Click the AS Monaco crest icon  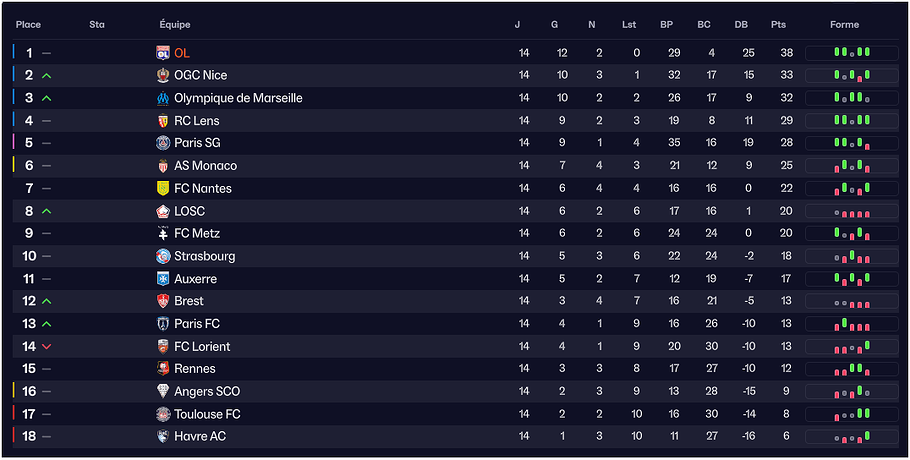point(163,166)
